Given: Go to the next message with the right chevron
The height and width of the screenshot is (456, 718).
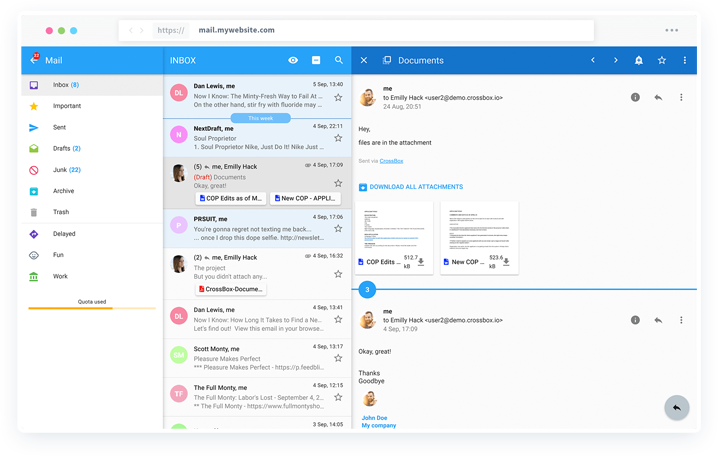Looking at the screenshot, I should (x=615, y=61).
